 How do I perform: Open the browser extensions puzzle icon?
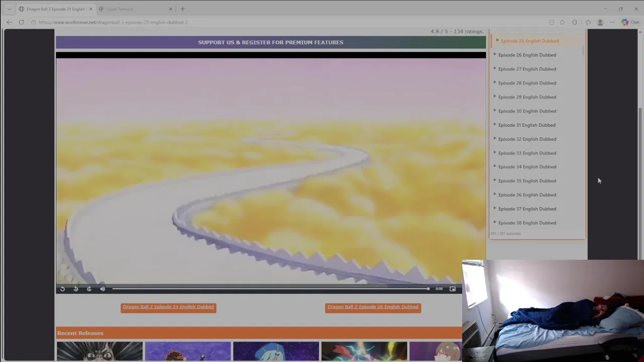click(575, 22)
